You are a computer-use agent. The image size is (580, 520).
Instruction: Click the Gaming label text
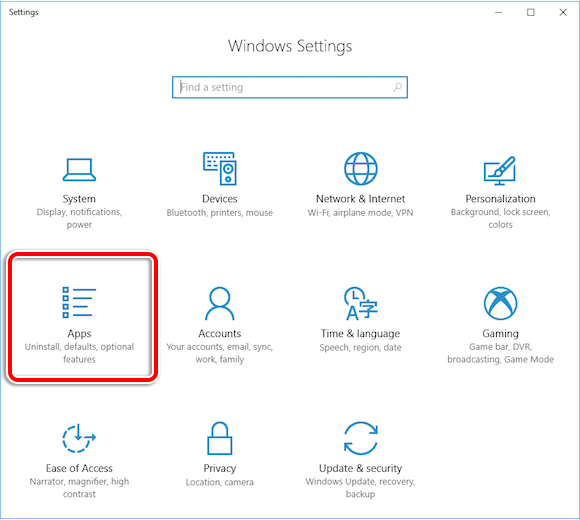tap(500, 334)
